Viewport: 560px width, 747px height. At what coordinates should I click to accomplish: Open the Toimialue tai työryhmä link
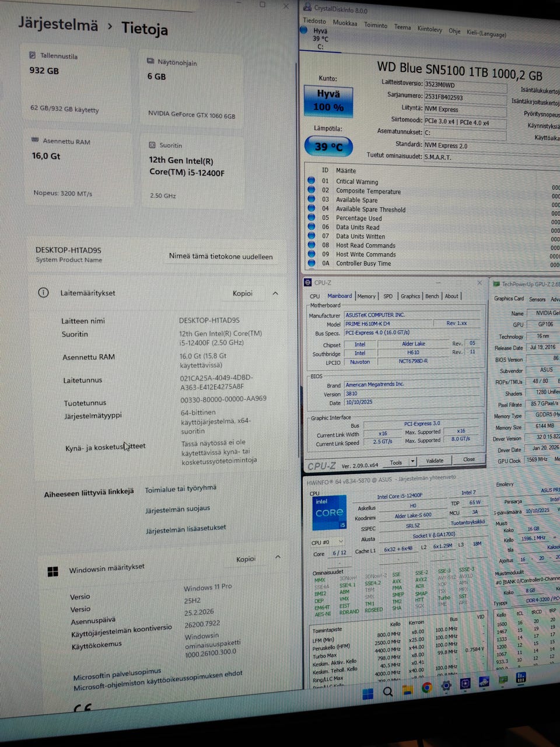pyautogui.click(x=180, y=489)
